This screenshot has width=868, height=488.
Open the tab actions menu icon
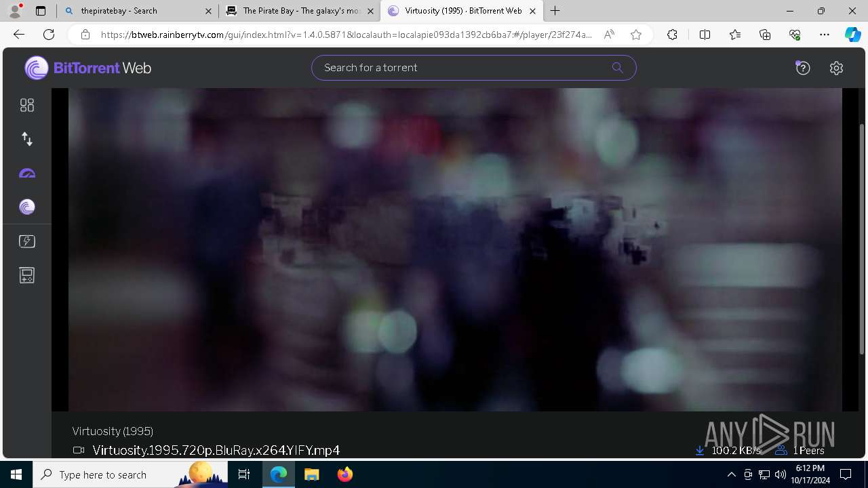pyautogui.click(x=41, y=11)
